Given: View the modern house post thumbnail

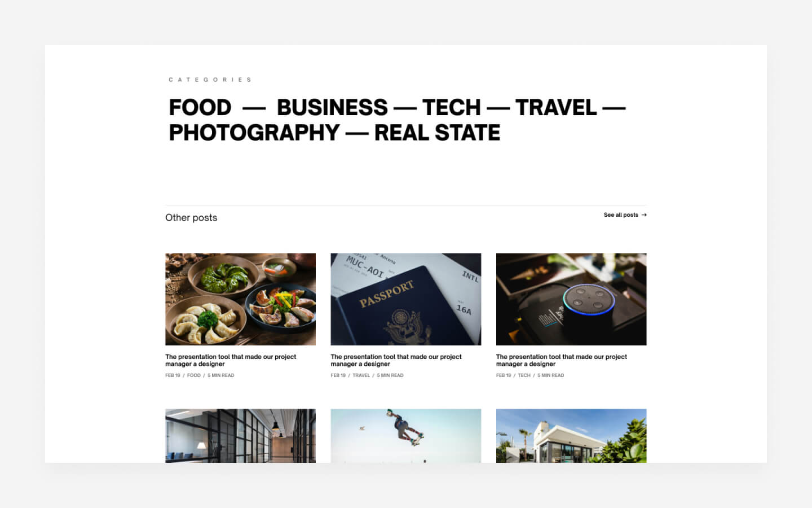Looking at the screenshot, I should (x=571, y=436).
